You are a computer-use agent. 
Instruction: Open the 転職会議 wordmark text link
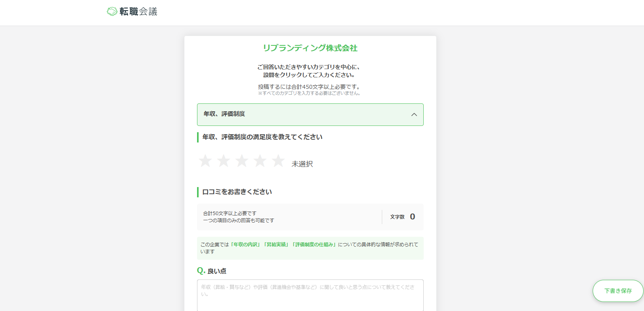click(x=138, y=12)
